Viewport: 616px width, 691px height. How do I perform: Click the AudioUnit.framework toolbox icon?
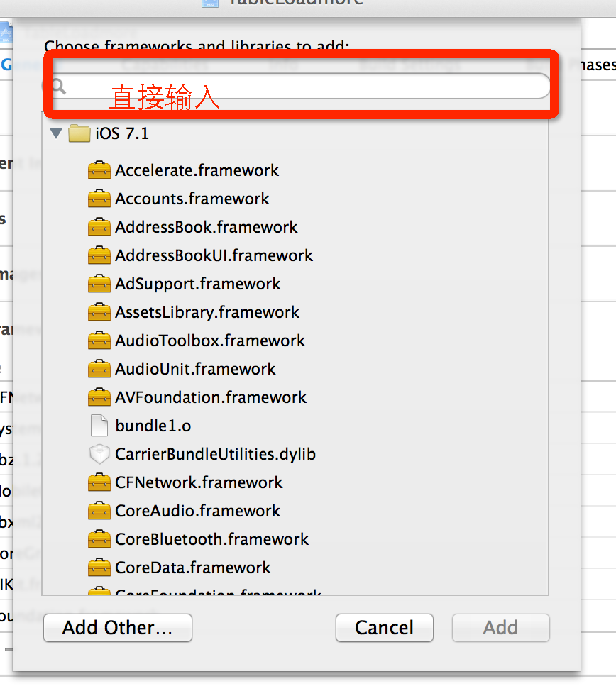[x=99, y=369]
